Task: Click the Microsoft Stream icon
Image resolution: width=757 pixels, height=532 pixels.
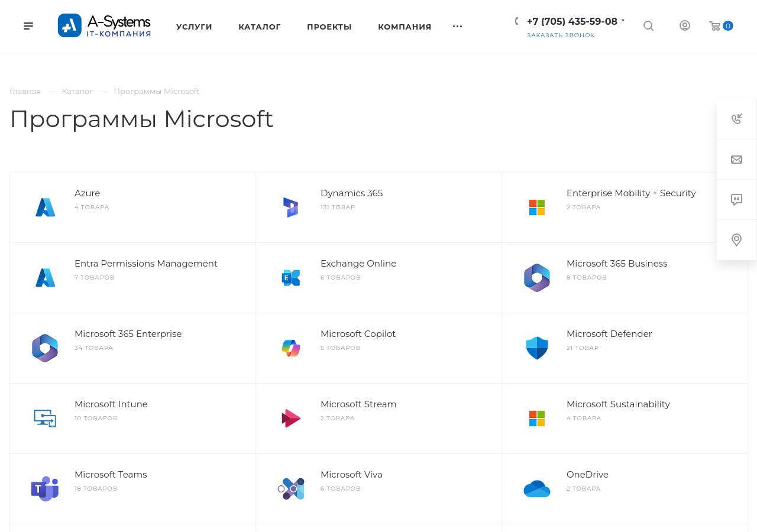Action: [x=291, y=419]
